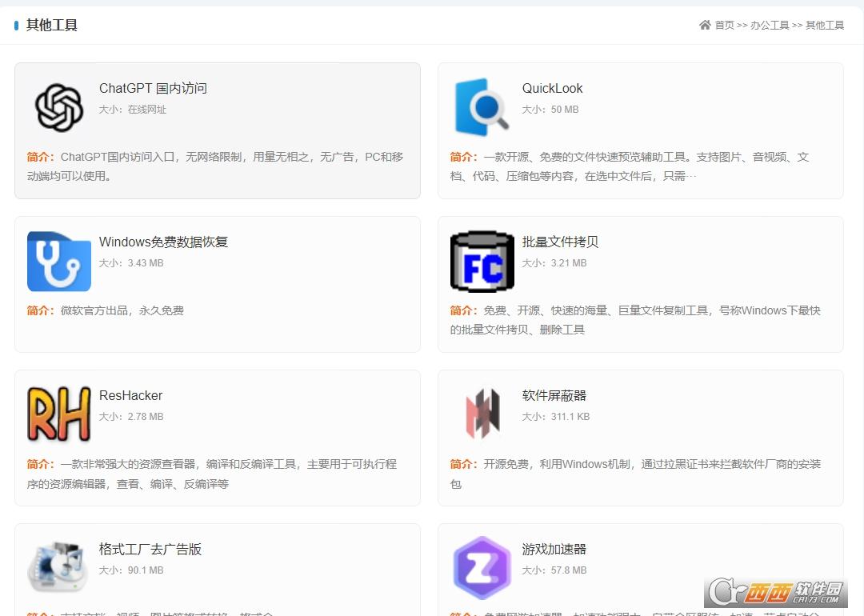Click the 软件屏蔽器 description about 拉黑证书

click(x=635, y=474)
